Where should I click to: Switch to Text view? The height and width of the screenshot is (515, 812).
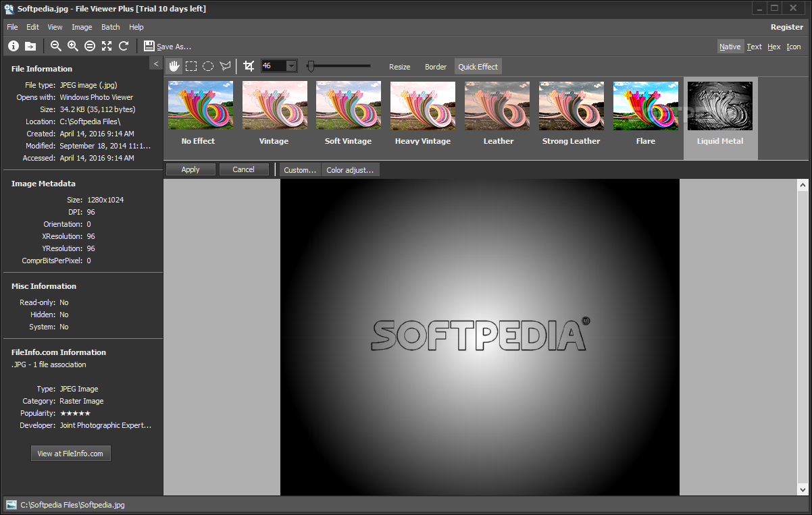point(754,47)
